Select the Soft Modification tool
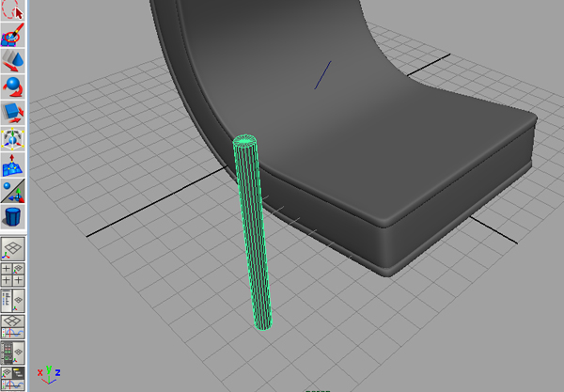The width and height of the screenshot is (564, 392). (12, 165)
